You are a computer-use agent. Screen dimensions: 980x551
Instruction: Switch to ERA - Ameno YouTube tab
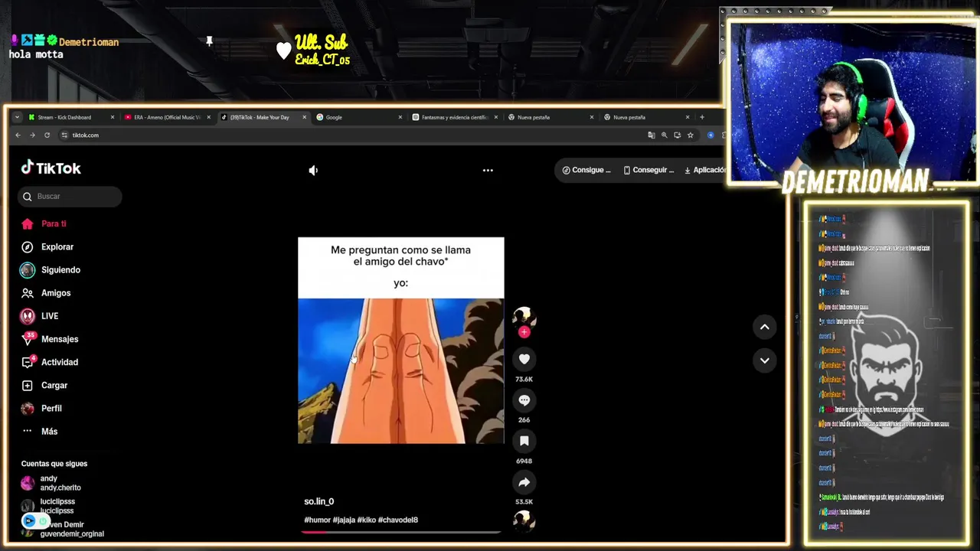pyautogui.click(x=167, y=117)
